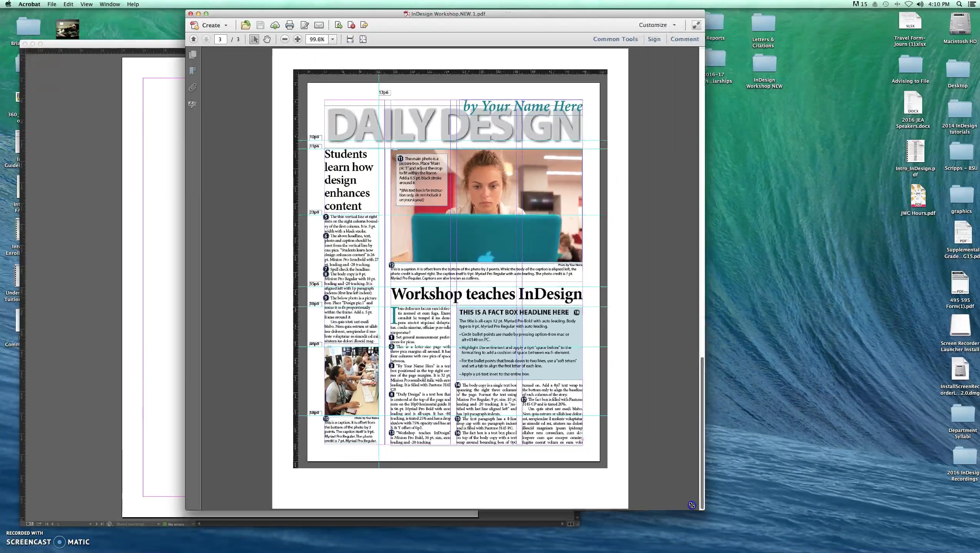Toggle reading mode with the expand arrows

[x=696, y=25]
